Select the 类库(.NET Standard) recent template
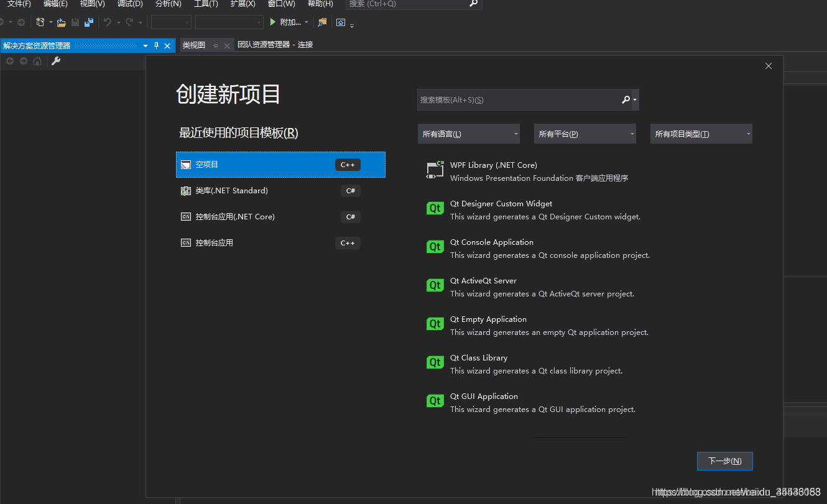The height and width of the screenshot is (504, 827). click(x=280, y=191)
